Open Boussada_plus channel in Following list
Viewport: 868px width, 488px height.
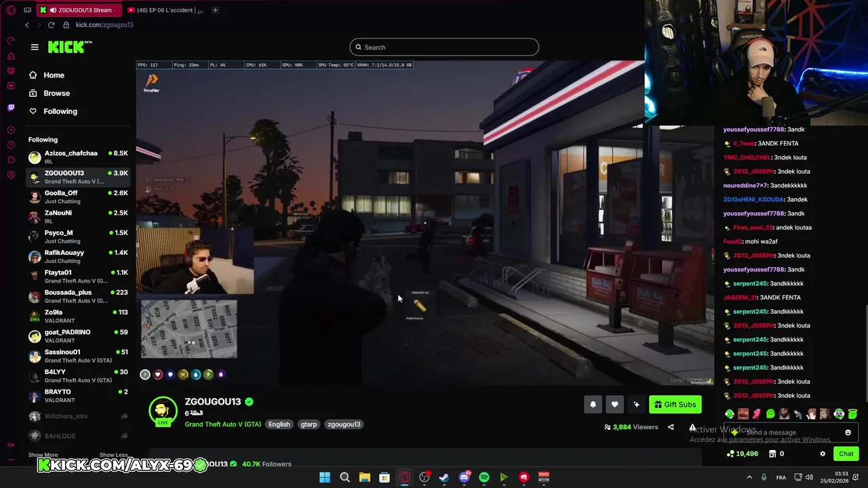(x=78, y=296)
